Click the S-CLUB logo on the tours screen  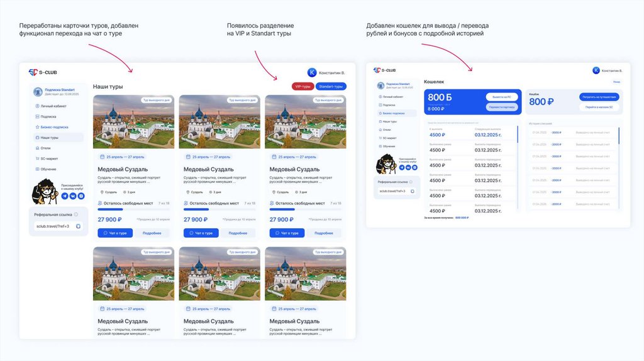43,72
